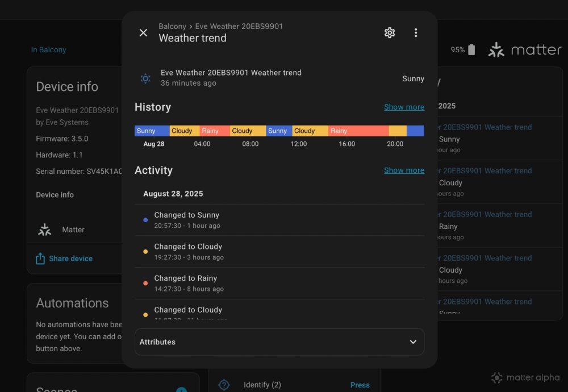
Task: Open the In Balcony area link
Action: (48, 50)
